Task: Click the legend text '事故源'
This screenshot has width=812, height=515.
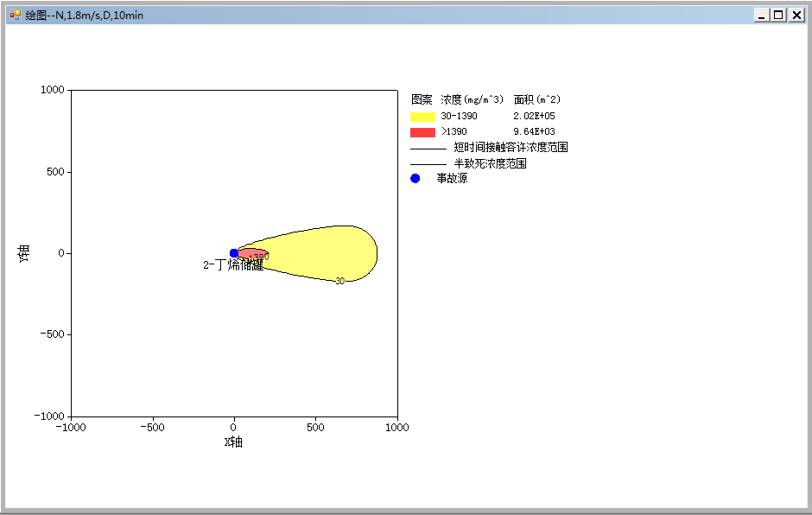Action: [452, 178]
